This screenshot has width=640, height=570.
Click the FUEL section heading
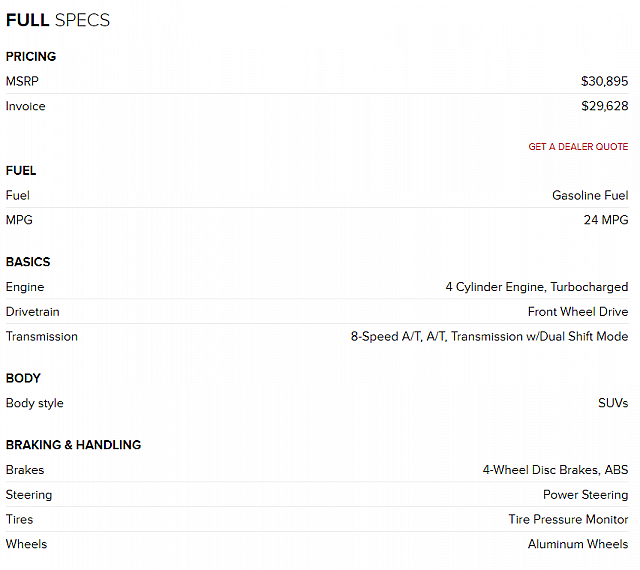(21, 171)
